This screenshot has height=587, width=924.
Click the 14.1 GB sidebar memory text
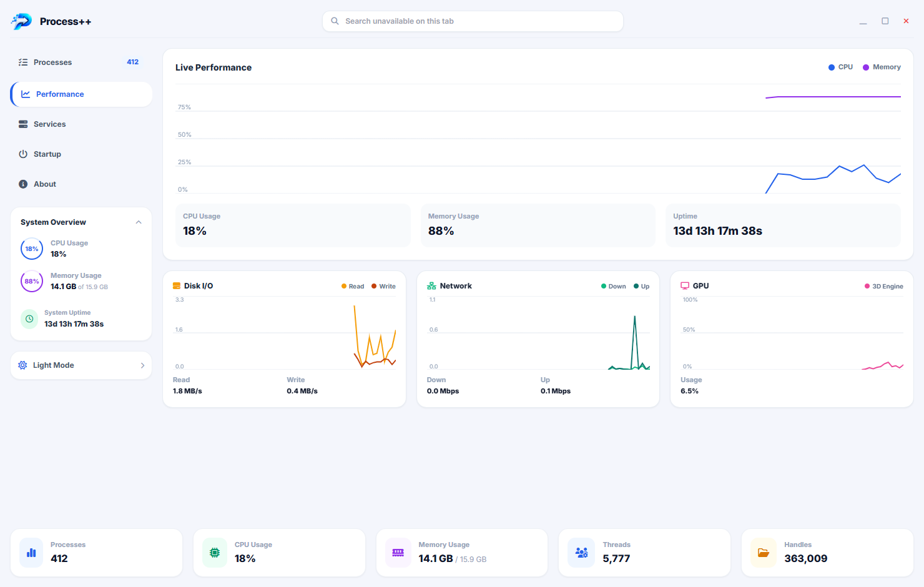tap(63, 287)
